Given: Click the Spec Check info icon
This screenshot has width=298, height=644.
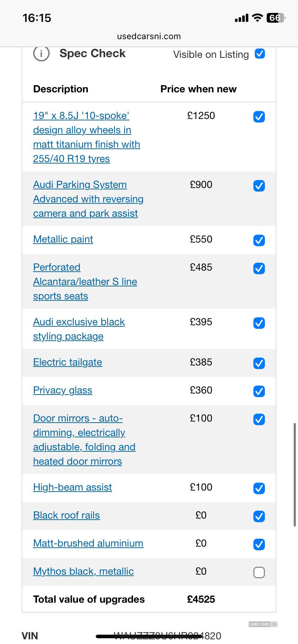Looking at the screenshot, I should 41,54.
